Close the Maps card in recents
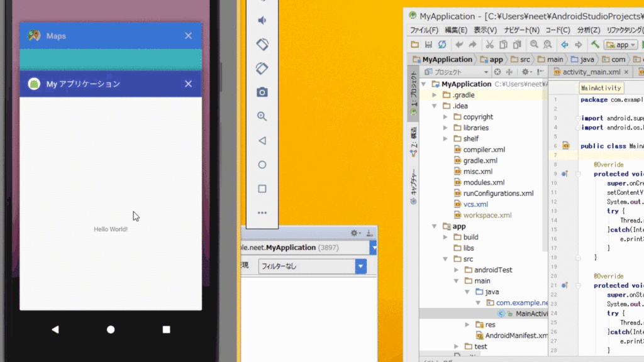 188,36
